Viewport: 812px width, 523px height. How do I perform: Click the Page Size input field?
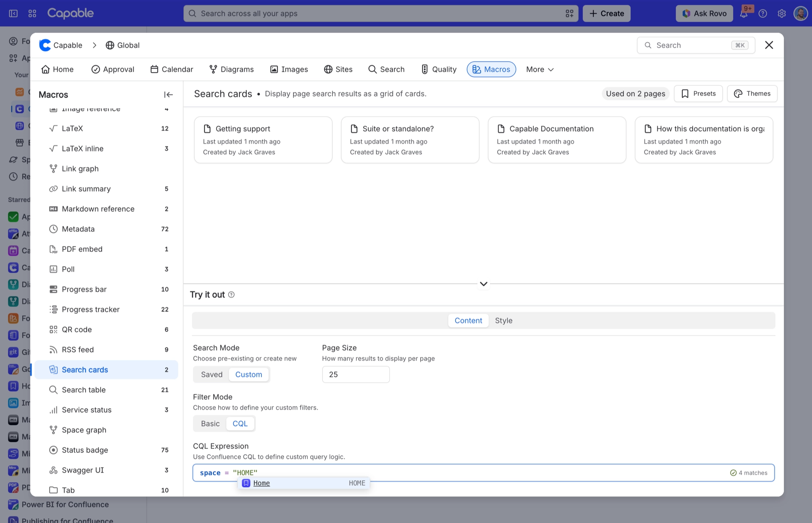coord(356,374)
